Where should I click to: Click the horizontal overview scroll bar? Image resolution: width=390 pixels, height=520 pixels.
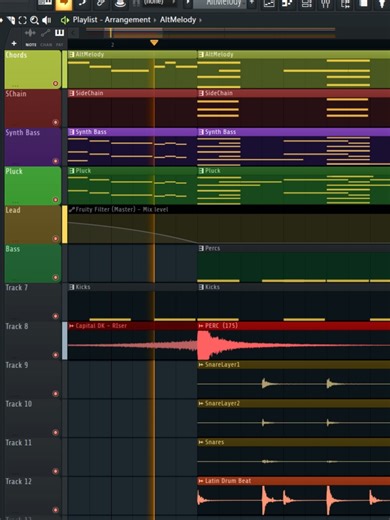coord(211,33)
